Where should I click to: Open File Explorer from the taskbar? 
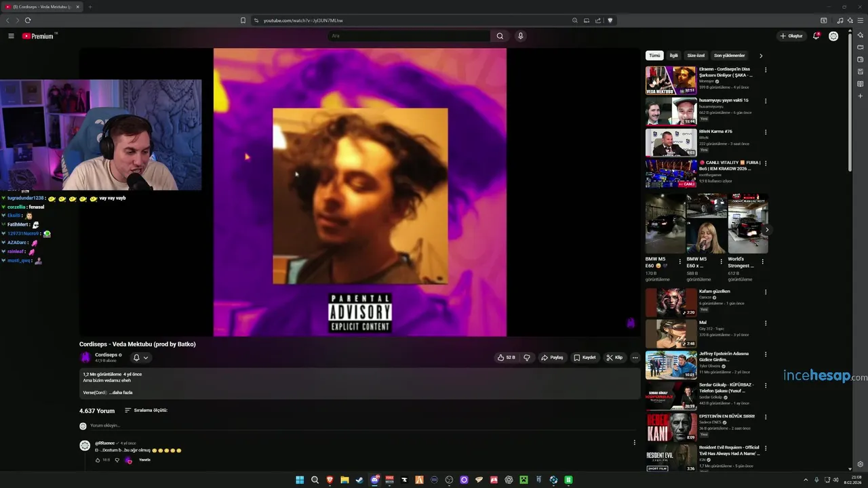pos(344,480)
